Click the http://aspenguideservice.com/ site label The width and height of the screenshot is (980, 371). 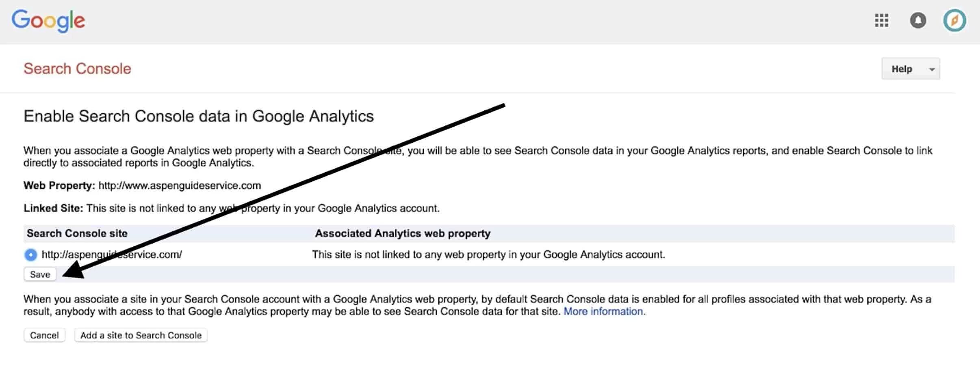pos(112,255)
